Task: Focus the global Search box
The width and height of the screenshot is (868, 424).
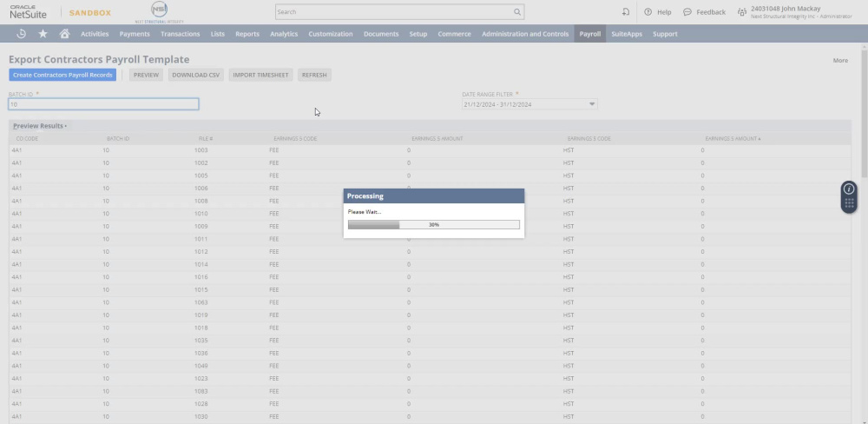Action: pos(393,11)
